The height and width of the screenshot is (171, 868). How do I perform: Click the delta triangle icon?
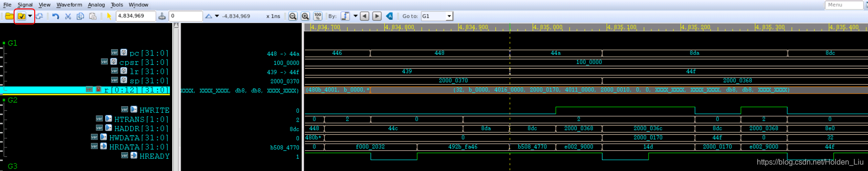[x=209, y=16]
